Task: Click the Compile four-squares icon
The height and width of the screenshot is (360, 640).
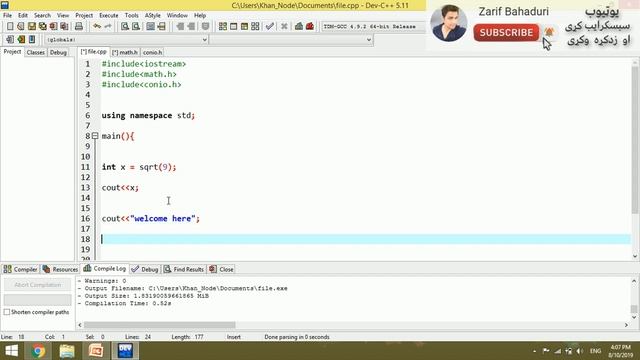Action: point(222,27)
